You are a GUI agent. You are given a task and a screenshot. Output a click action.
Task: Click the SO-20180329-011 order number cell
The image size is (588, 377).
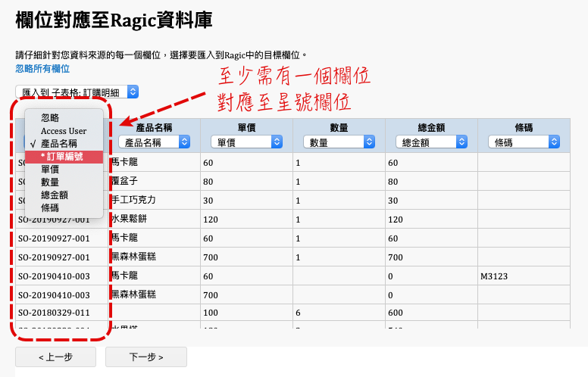point(62,313)
